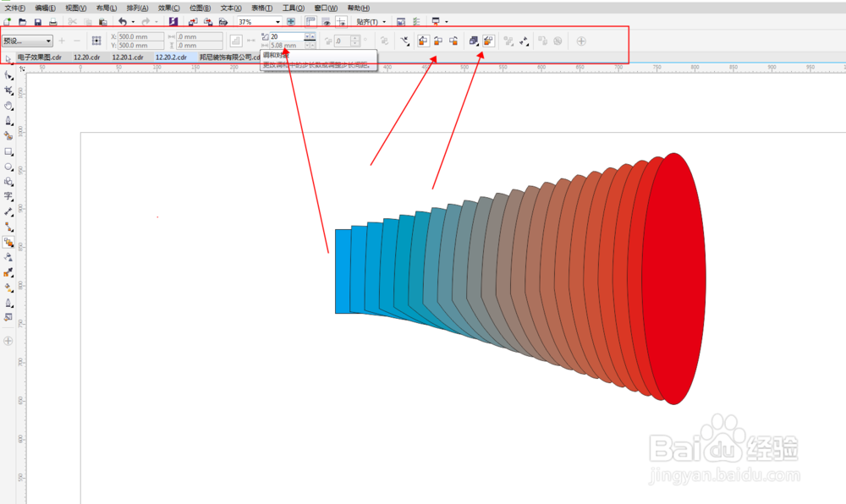Select the Pick tool arrow
This screenshot has width=846, height=504.
click(x=8, y=58)
